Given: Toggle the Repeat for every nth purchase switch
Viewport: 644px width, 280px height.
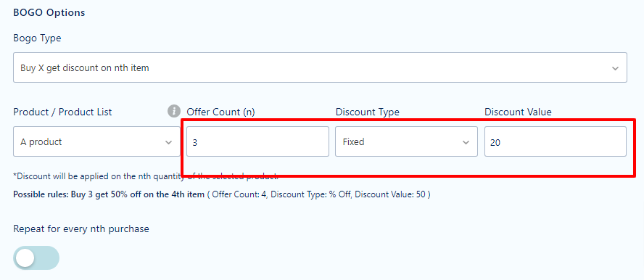Looking at the screenshot, I should pyautogui.click(x=36, y=258).
